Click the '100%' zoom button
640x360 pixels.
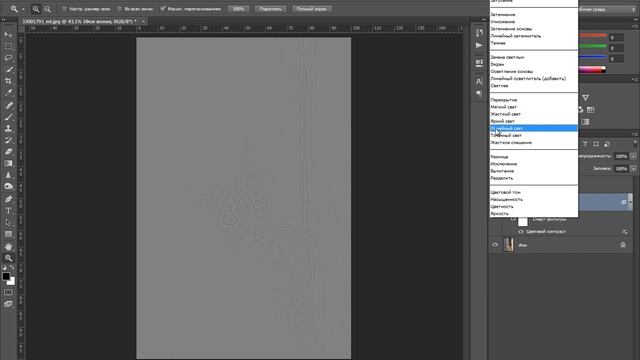pyautogui.click(x=238, y=9)
